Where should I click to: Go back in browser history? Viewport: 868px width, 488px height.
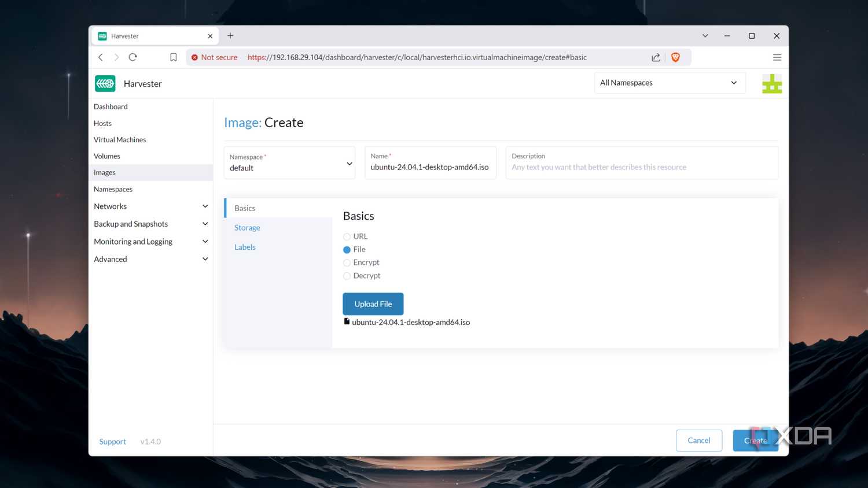click(x=101, y=57)
